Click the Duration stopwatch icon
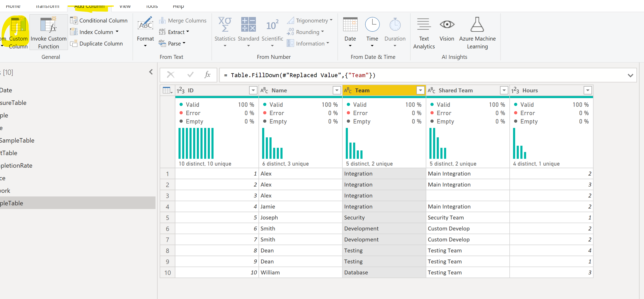 click(395, 25)
